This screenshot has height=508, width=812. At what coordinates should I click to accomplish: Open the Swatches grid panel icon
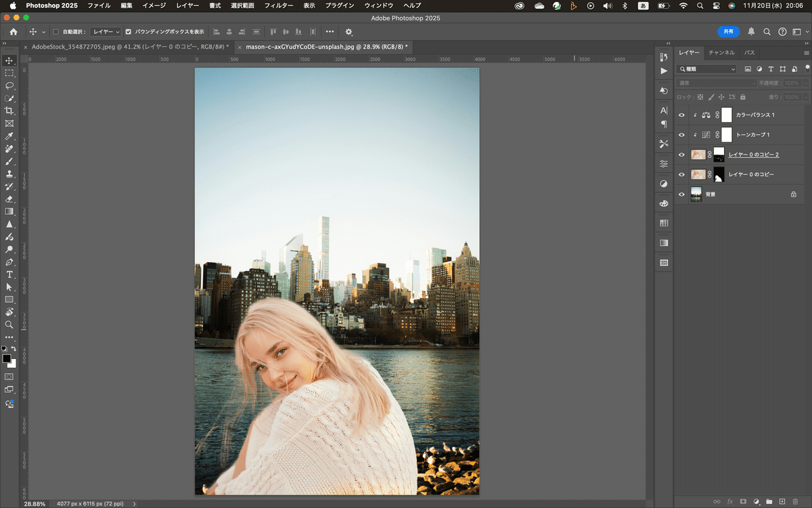tap(664, 223)
